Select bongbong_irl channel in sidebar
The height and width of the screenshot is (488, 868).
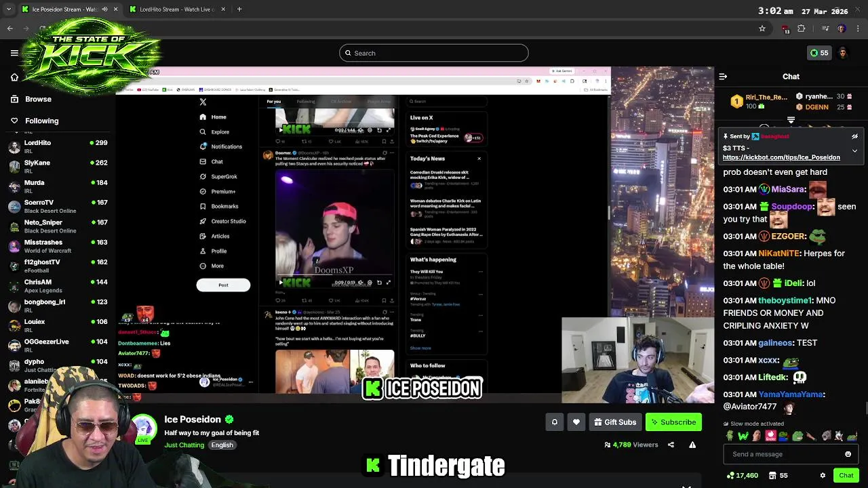[x=58, y=306]
